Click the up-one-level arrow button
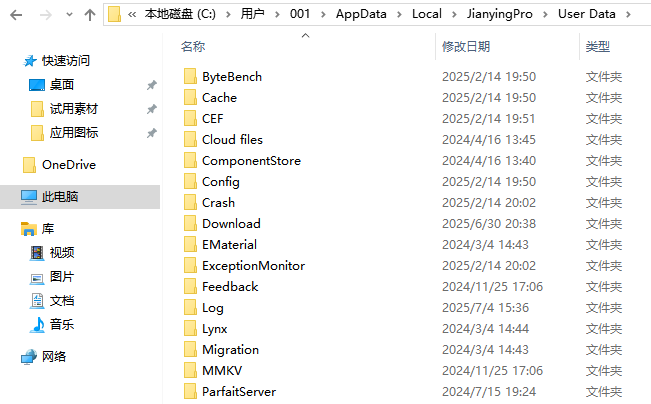 pyautogui.click(x=90, y=15)
